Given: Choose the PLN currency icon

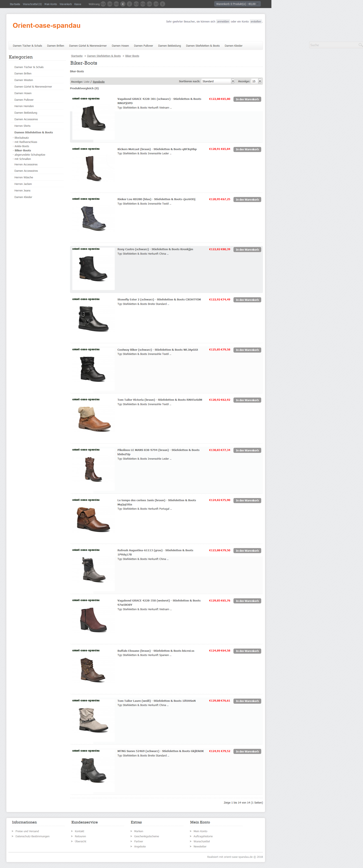Looking at the screenshot, I should click(x=143, y=4).
